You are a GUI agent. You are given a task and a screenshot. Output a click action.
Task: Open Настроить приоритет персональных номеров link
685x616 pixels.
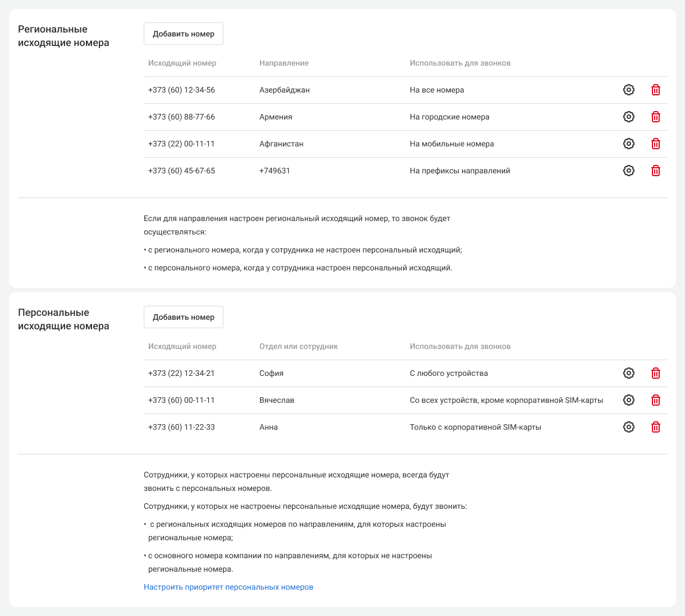(x=229, y=587)
